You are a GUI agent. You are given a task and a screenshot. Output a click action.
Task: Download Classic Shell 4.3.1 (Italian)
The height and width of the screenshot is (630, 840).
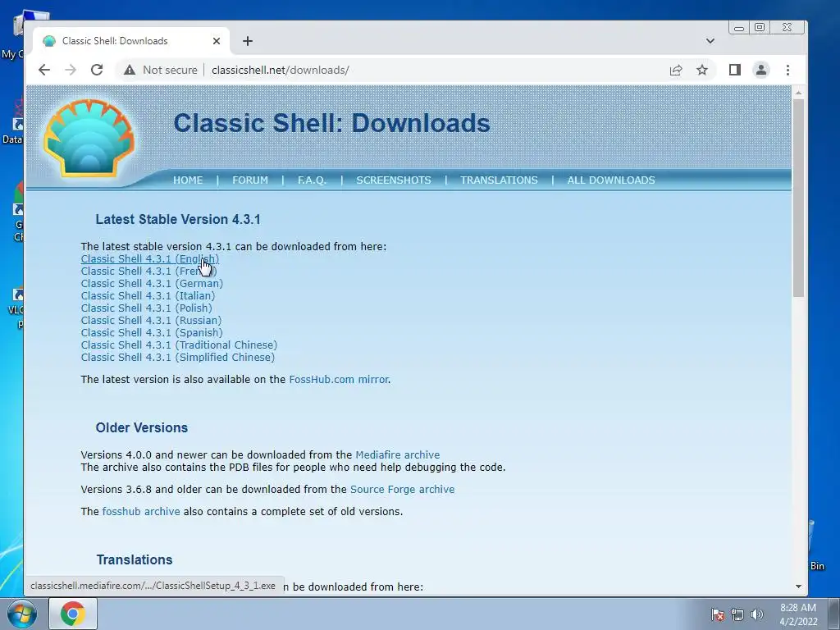click(148, 295)
